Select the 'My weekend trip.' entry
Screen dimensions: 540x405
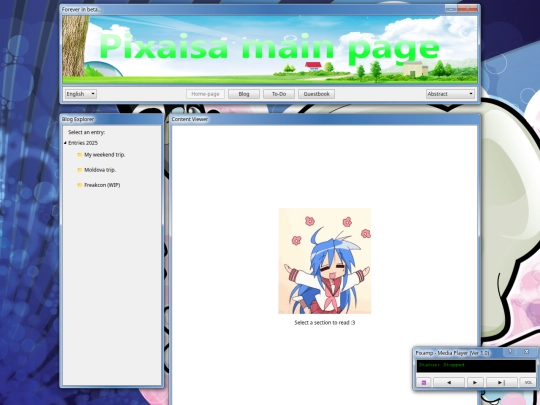click(x=101, y=155)
